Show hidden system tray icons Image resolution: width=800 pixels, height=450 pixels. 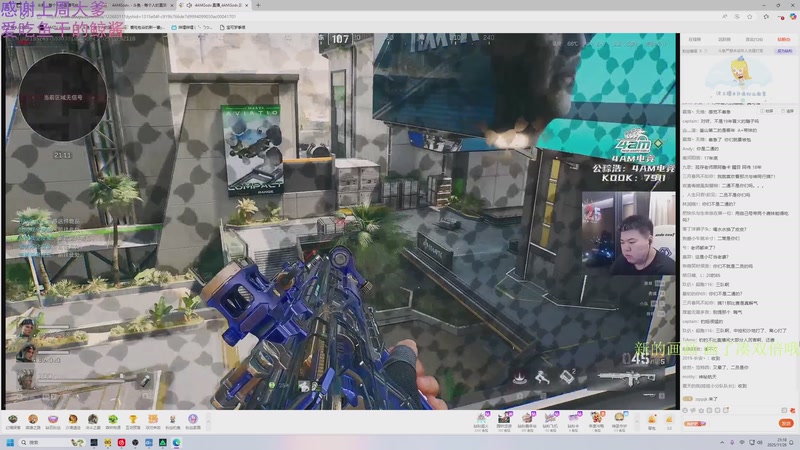(x=722, y=442)
